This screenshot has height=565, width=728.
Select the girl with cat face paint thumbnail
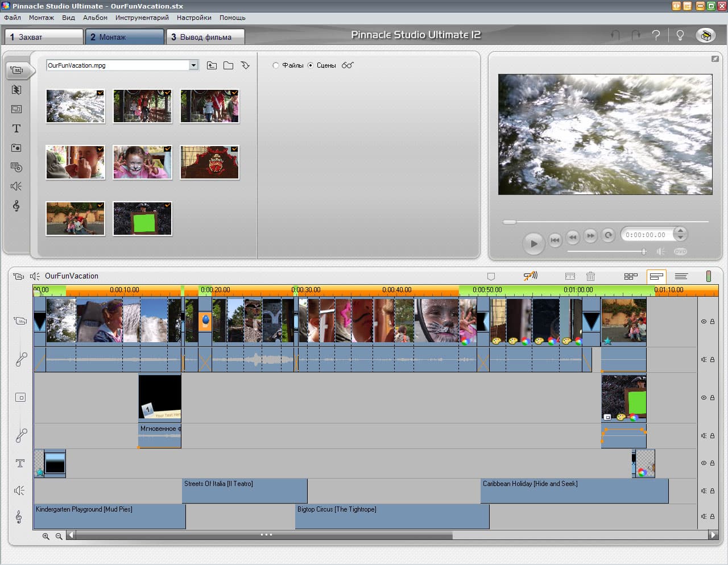pos(142,162)
